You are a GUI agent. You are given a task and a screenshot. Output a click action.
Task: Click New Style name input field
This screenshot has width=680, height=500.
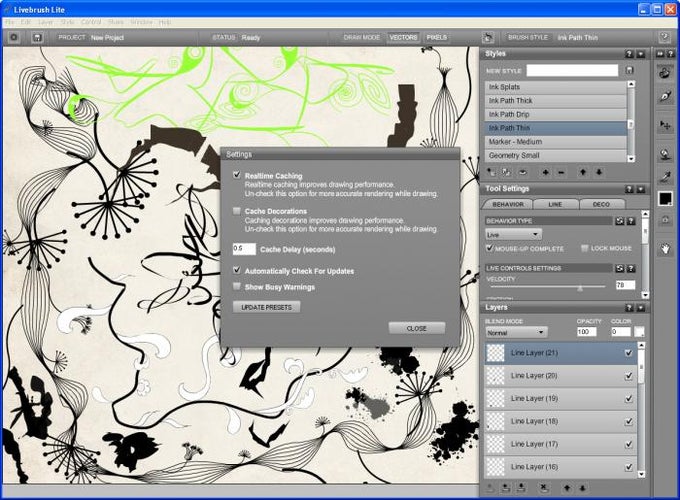tap(572, 70)
